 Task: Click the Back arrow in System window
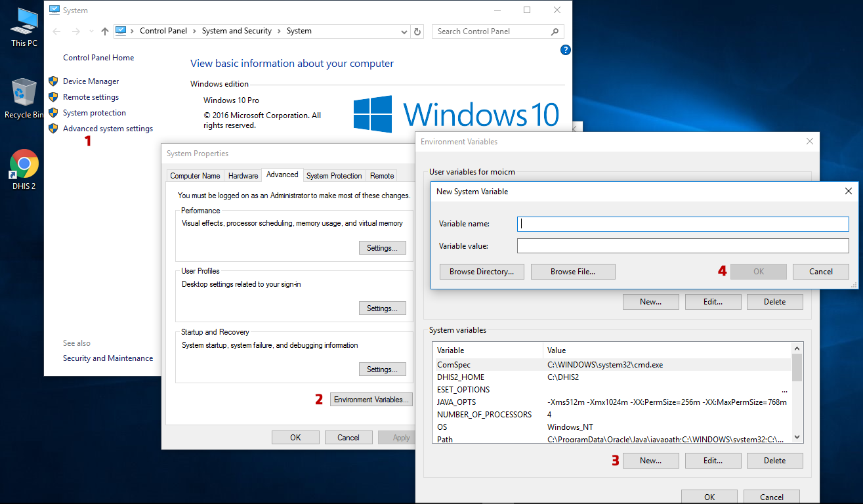tap(57, 31)
